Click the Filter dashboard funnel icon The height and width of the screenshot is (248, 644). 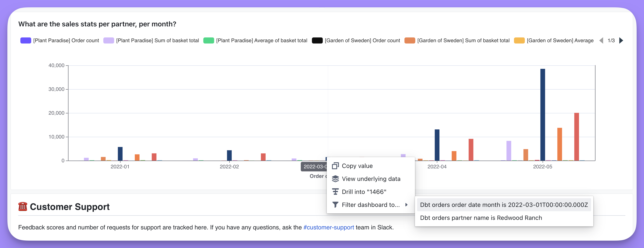coord(335,205)
